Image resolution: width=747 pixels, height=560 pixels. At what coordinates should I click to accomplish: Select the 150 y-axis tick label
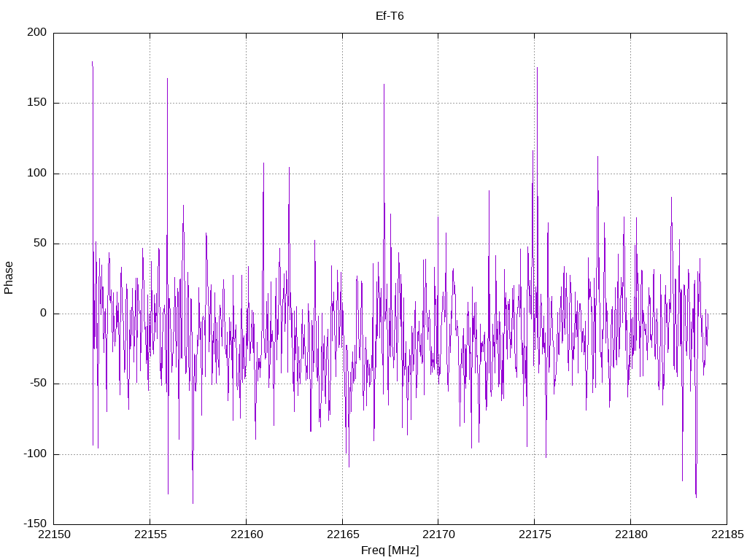tap(37, 102)
